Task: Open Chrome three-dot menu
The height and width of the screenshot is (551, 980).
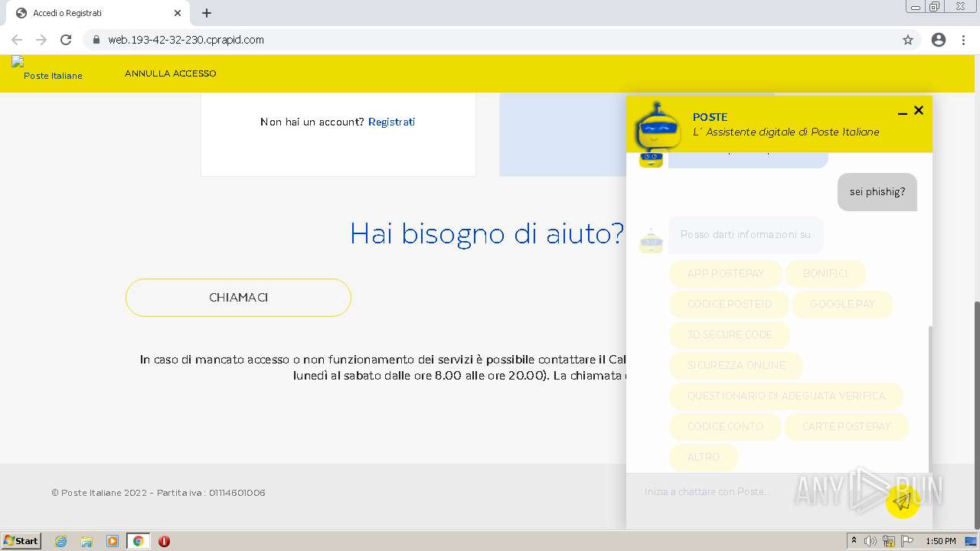Action: pos(964,40)
